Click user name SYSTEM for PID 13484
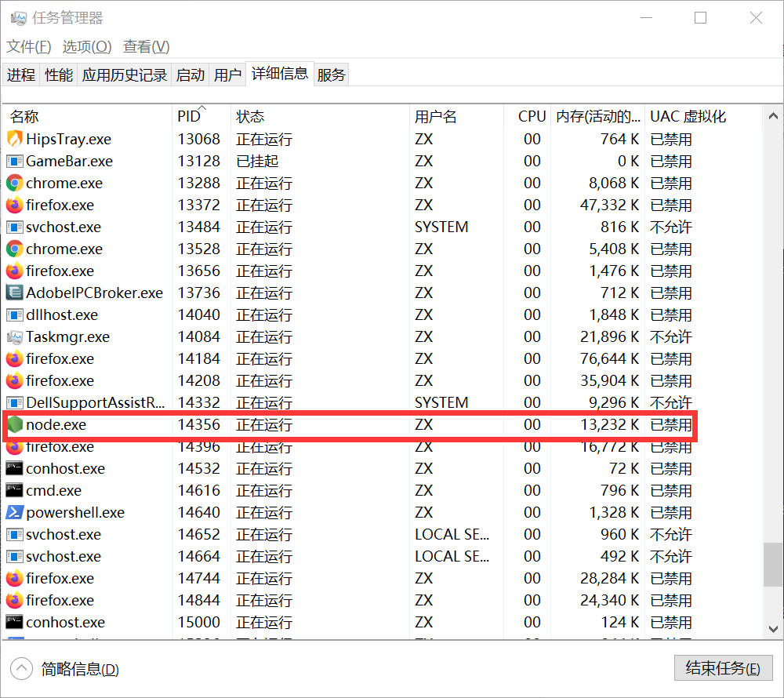The height and width of the screenshot is (698, 784). (441, 227)
